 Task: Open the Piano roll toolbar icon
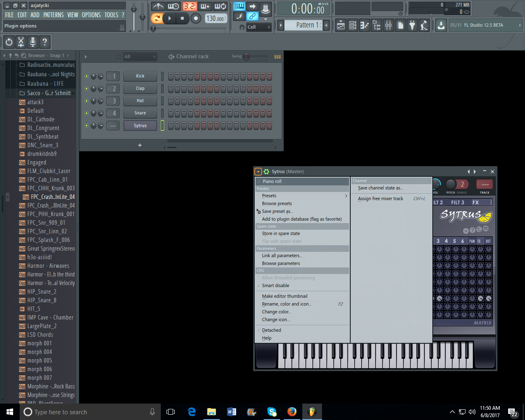(365, 25)
